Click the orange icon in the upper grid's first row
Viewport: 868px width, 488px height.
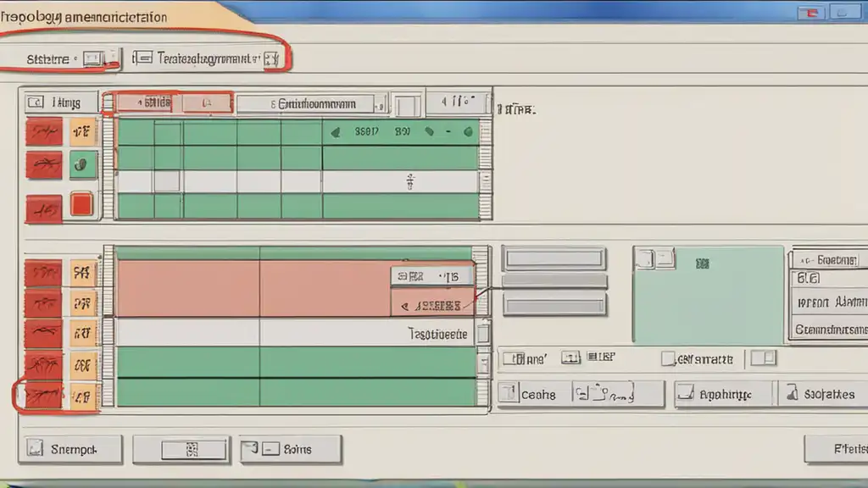point(82,131)
